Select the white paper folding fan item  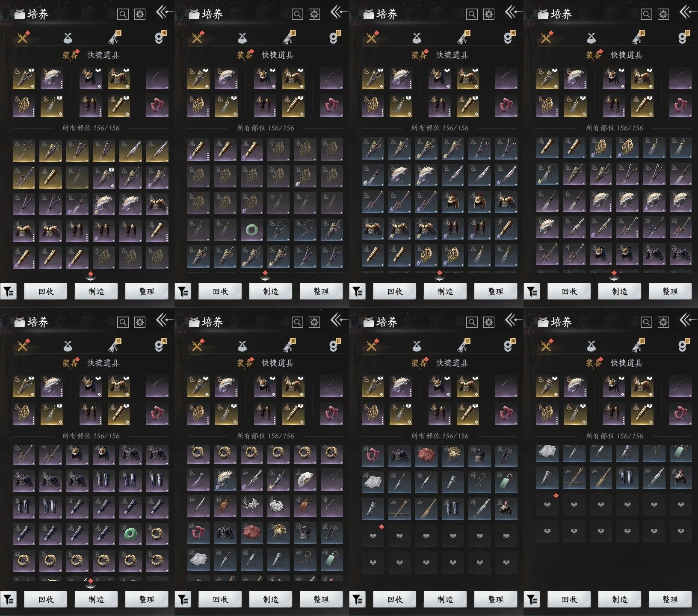click(x=305, y=480)
